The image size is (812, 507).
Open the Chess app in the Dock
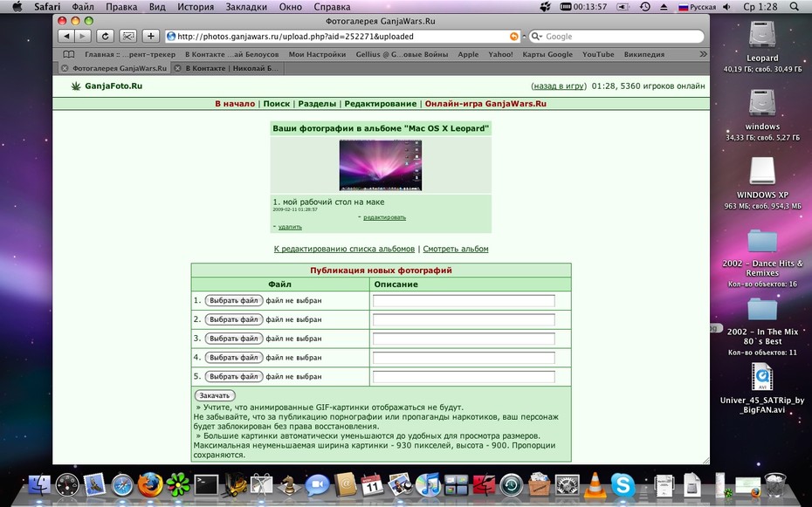(x=288, y=485)
